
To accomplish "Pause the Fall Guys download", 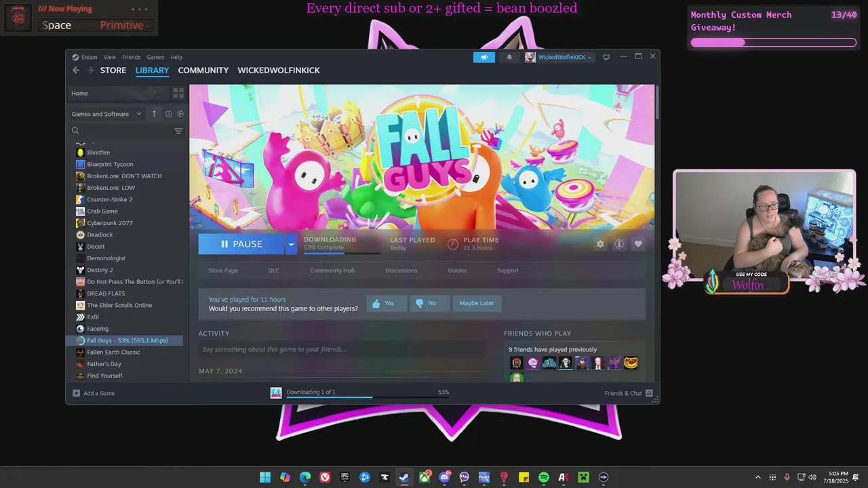I will (241, 244).
